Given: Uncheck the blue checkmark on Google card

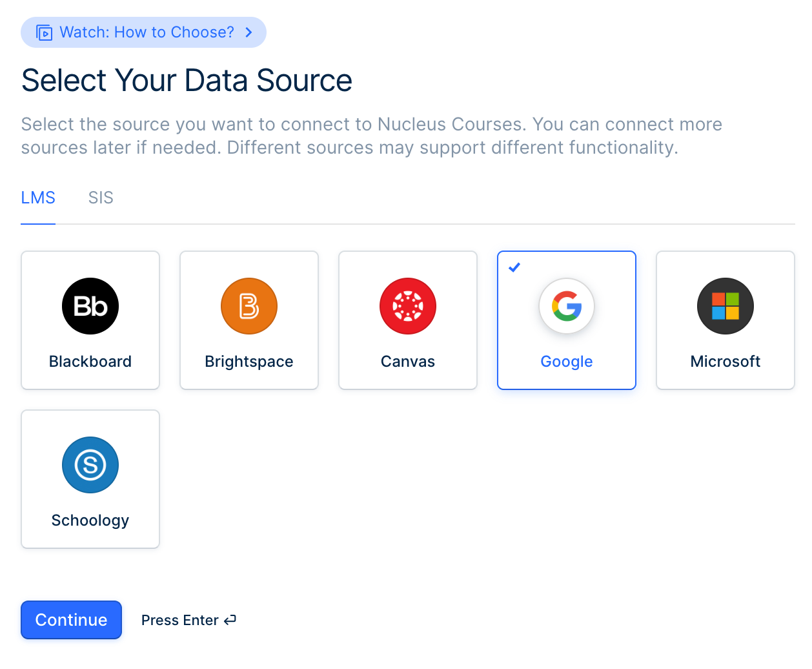Looking at the screenshot, I should coord(514,267).
